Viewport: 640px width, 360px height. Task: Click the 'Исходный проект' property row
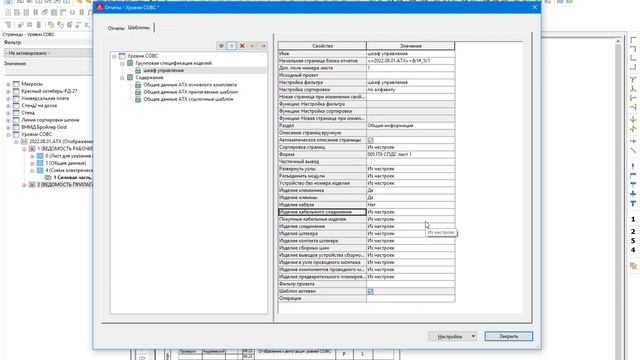pyautogui.click(x=367, y=75)
